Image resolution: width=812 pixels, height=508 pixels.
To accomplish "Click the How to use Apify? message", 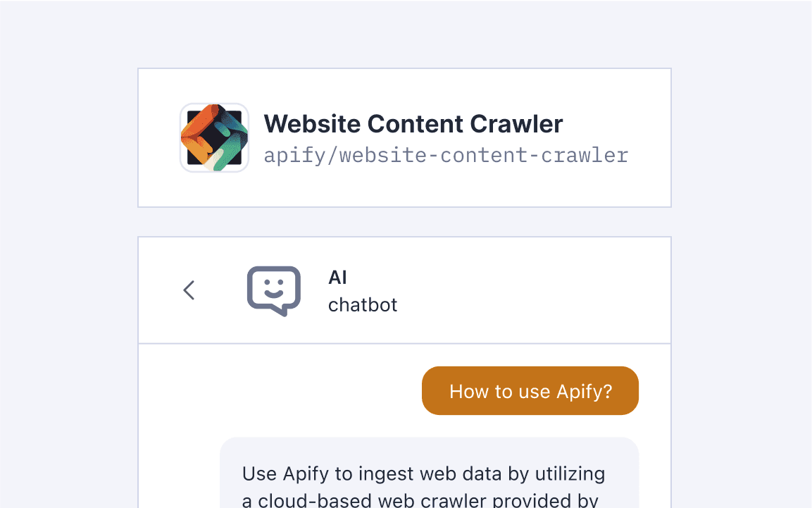I will coord(530,390).
